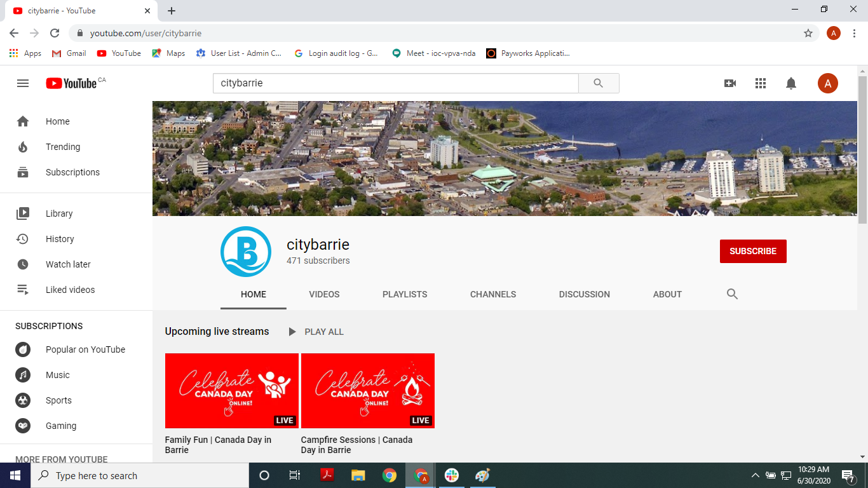
Task: Open the Windows notification center
Action: (848, 475)
